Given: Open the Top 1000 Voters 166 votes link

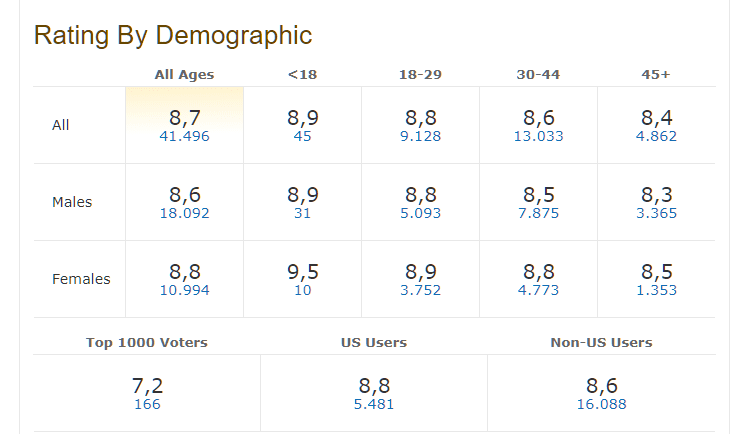Looking at the screenshot, I should [146, 404].
